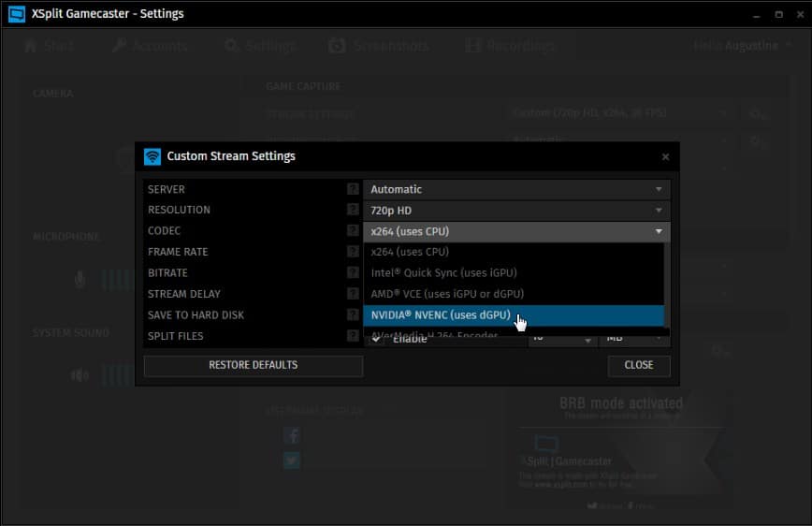The image size is (812, 526).
Task: Click the CLOSE button
Action: click(x=639, y=365)
